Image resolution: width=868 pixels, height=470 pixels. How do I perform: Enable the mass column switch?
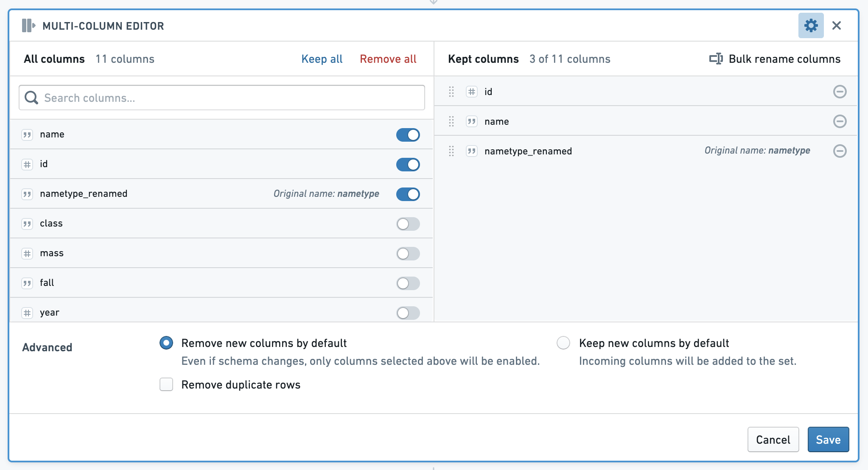(x=408, y=254)
